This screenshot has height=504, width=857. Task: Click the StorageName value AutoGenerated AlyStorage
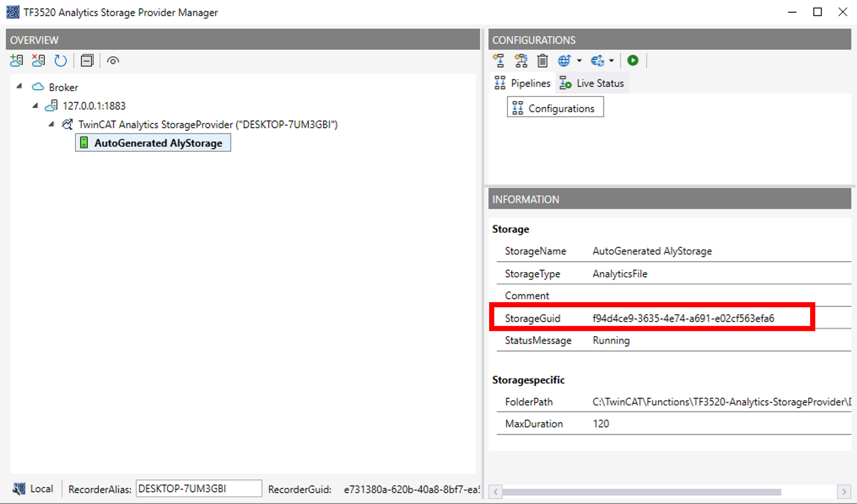[652, 251]
